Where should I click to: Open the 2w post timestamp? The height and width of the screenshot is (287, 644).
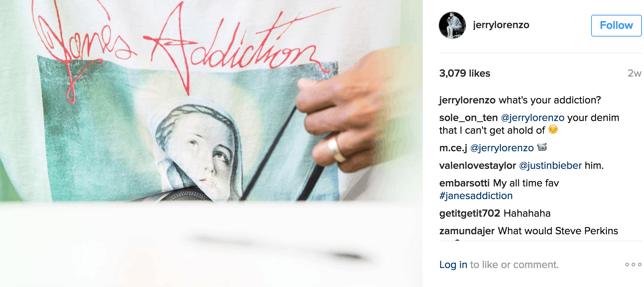point(634,73)
